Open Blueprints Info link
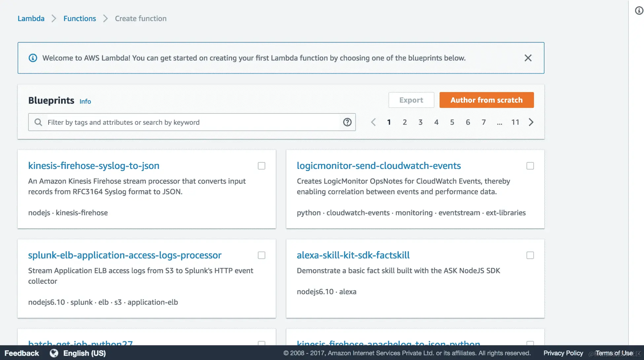The height and width of the screenshot is (360, 644). (85, 102)
